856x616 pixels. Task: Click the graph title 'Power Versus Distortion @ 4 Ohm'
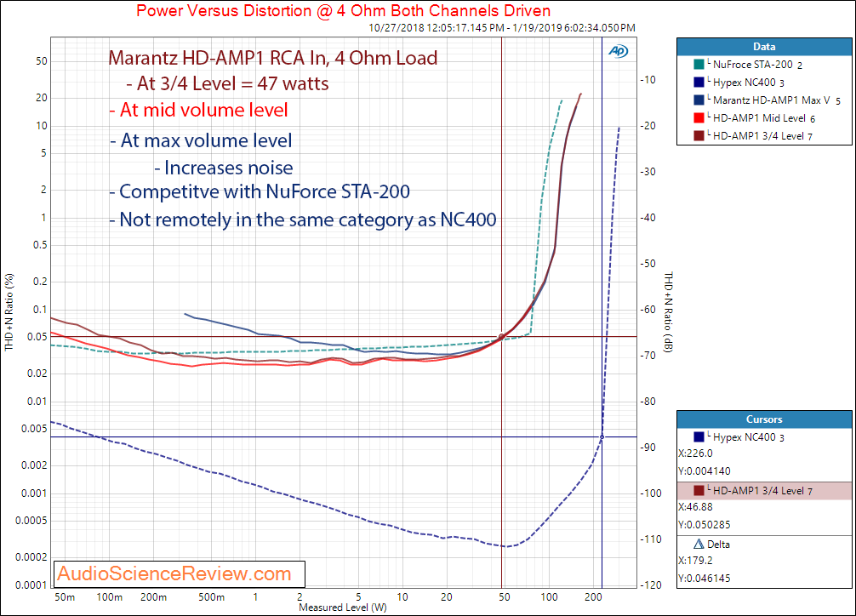344,10
